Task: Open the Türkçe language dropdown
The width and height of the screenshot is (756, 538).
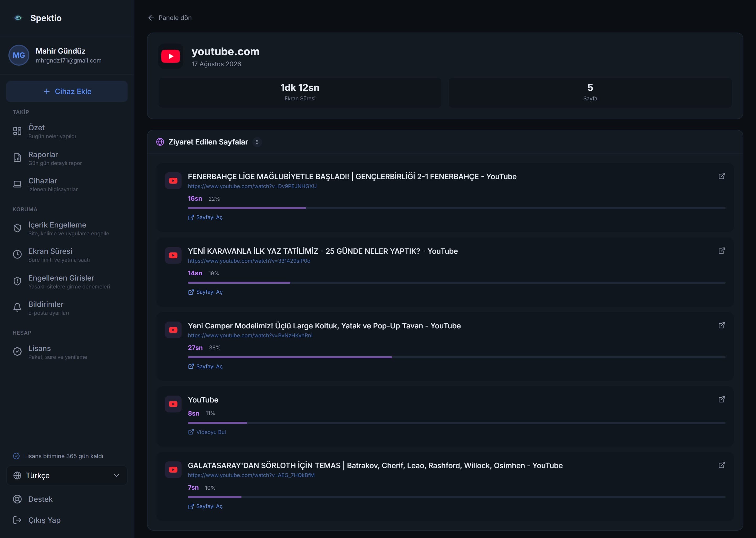Action: (x=67, y=476)
